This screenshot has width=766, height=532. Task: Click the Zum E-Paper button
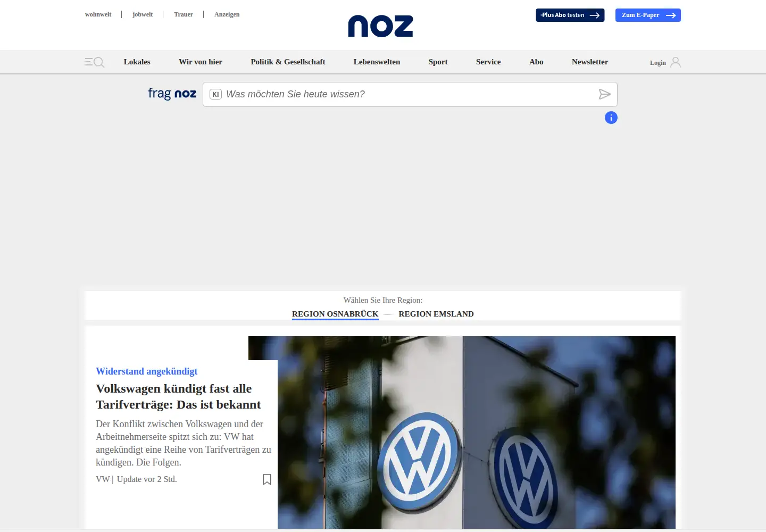coord(648,15)
